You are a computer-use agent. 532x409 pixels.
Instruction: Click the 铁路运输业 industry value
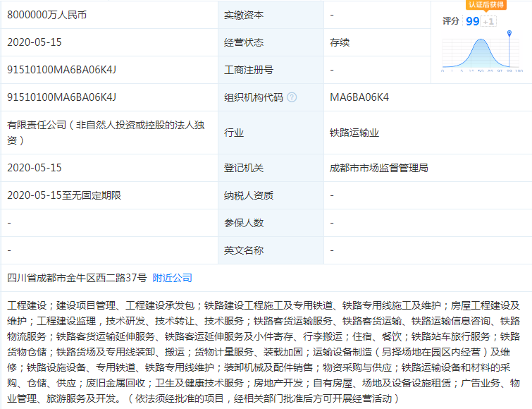click(354, 132)
